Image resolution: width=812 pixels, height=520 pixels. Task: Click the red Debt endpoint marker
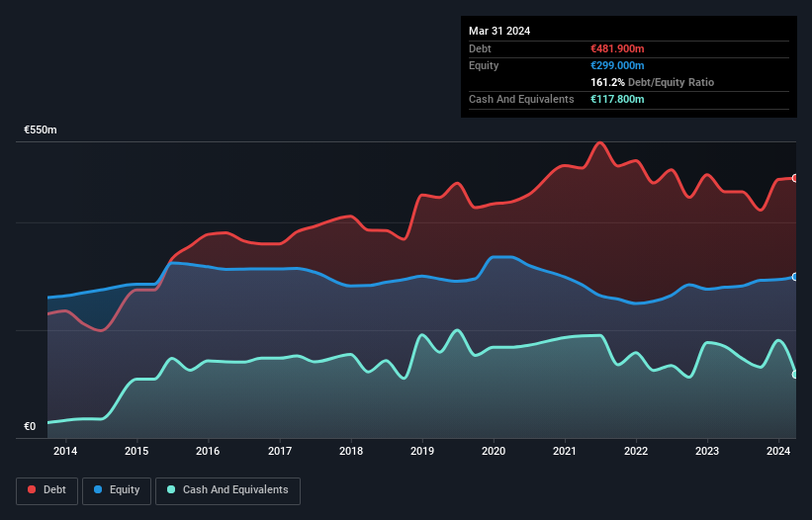[795, 178]
